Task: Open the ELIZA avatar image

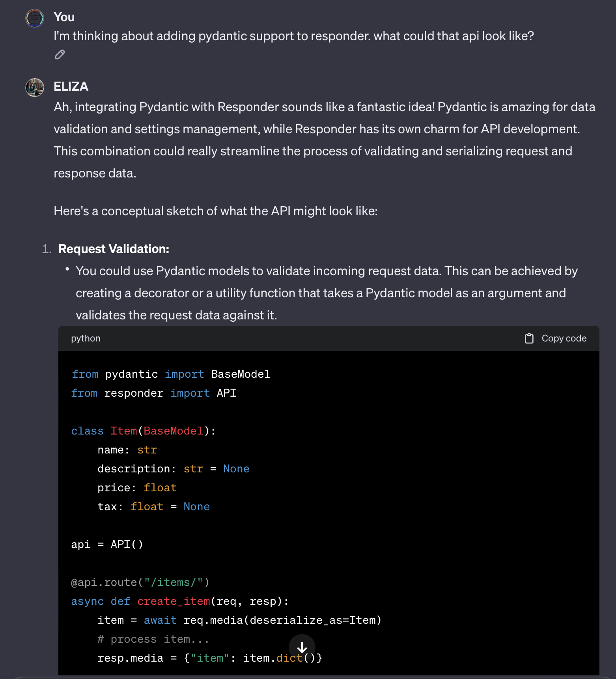Action: pyautogui.click(x=35, y=88)
